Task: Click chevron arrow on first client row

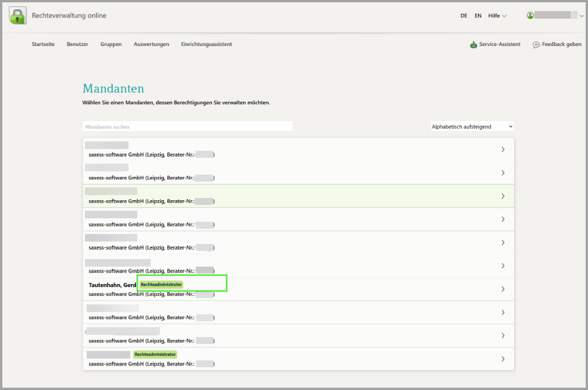Action: [x=503, y=150]
